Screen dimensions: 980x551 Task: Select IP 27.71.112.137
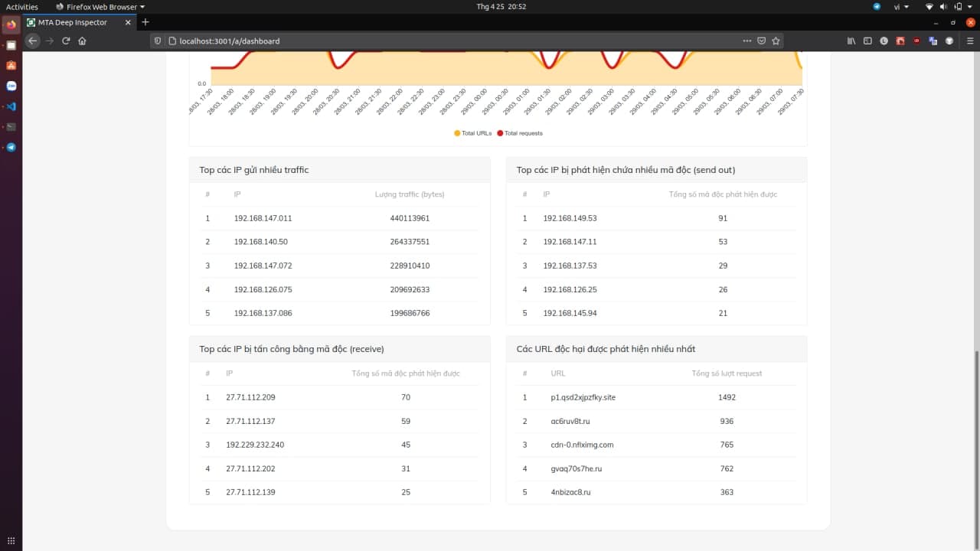(x=250, y=421)
